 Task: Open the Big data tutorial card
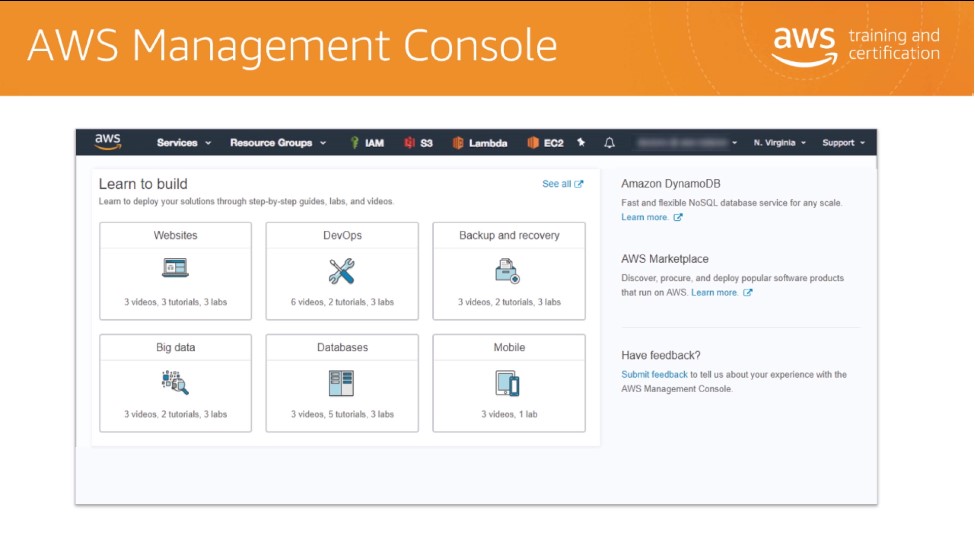coord(175,383)
